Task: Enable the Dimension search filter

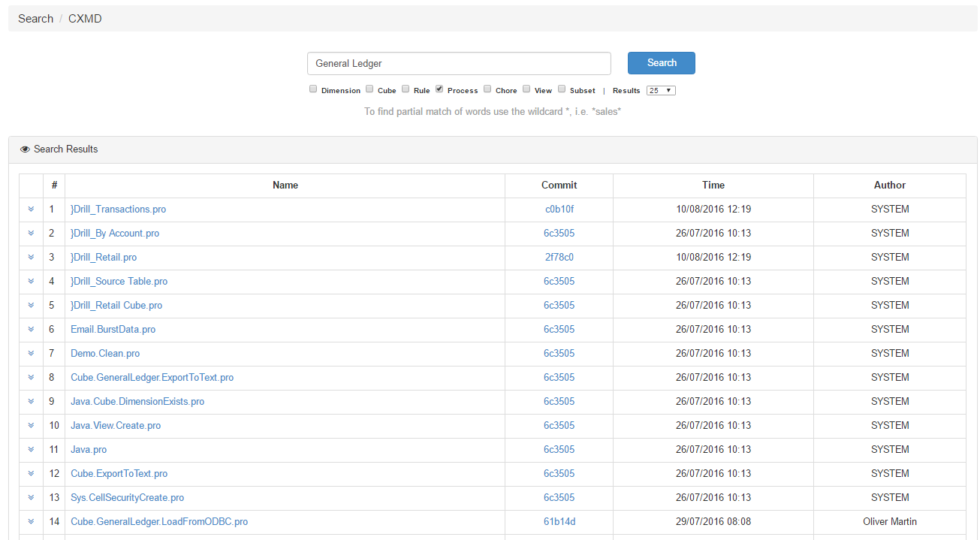Action: pos(313,89)
